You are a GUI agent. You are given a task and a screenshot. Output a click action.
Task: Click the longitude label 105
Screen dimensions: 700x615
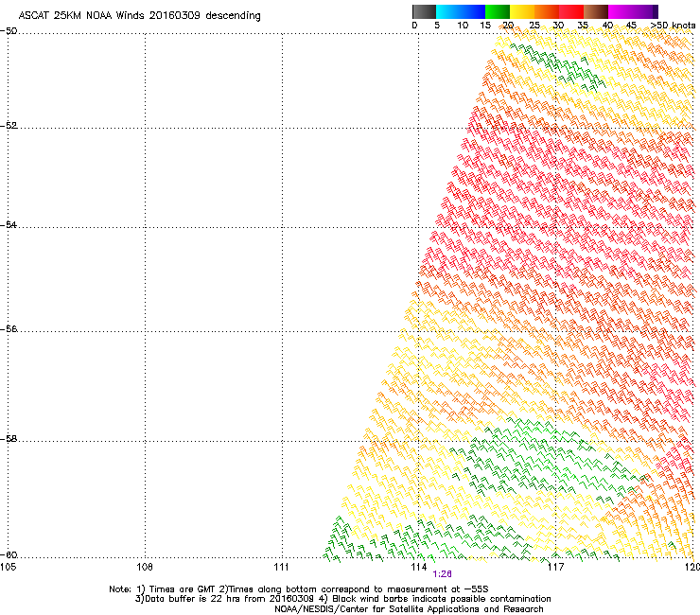click(x=8, y=567)
